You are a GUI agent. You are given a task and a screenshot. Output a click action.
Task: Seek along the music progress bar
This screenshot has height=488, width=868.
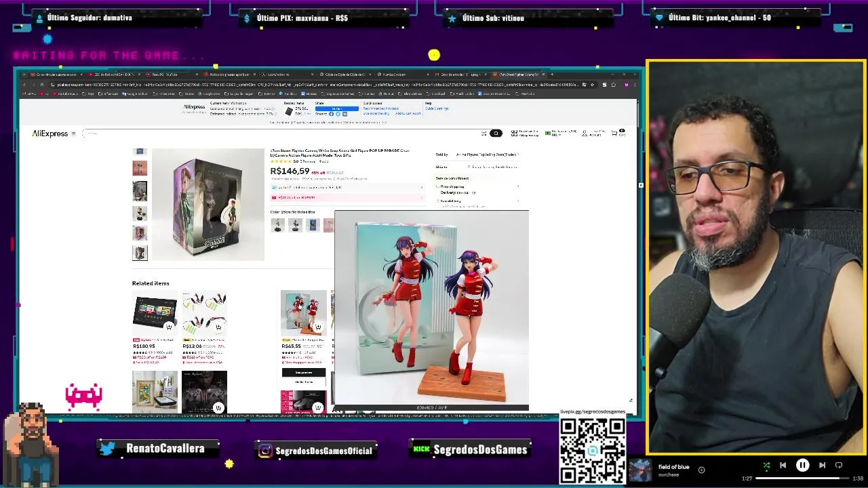[802, 479]
